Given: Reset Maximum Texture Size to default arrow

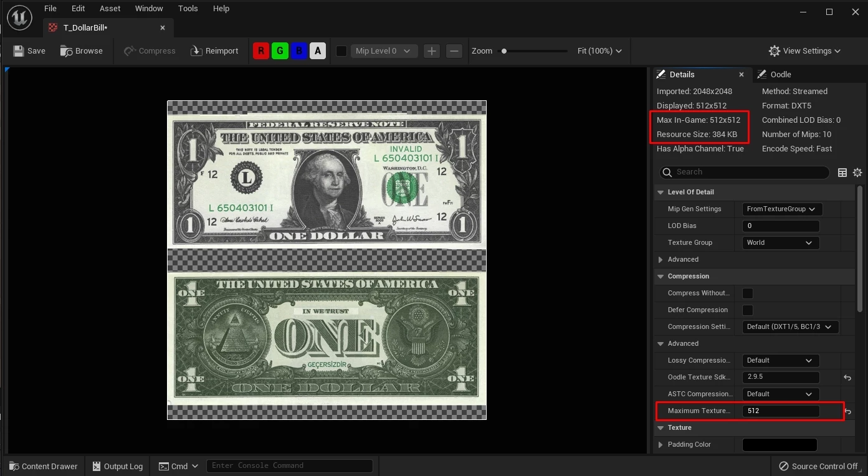Looking at the screenshot, I should pos(847,411).
